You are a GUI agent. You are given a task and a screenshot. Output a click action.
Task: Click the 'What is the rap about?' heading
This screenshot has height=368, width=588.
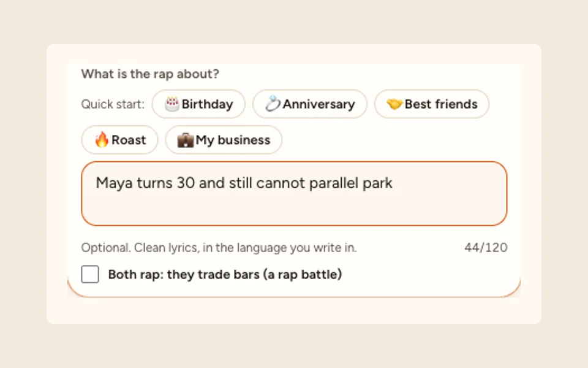click(x=150, y=74)
